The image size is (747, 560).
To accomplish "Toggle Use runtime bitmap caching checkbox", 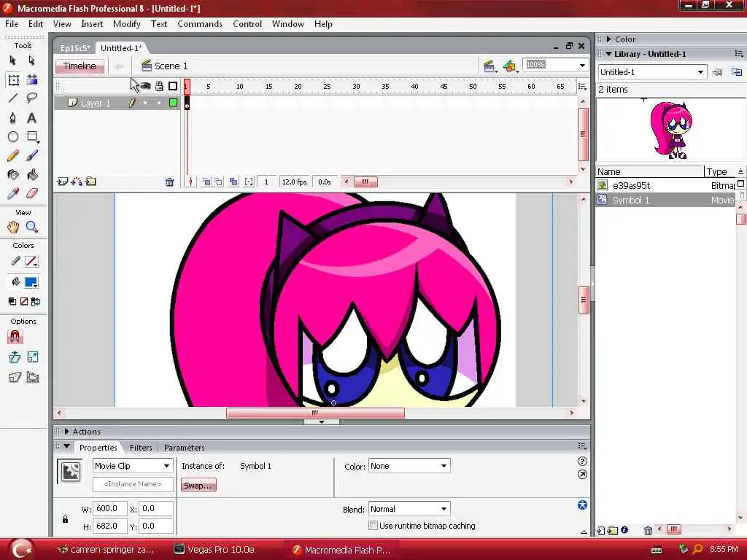I will click(373, 526).
